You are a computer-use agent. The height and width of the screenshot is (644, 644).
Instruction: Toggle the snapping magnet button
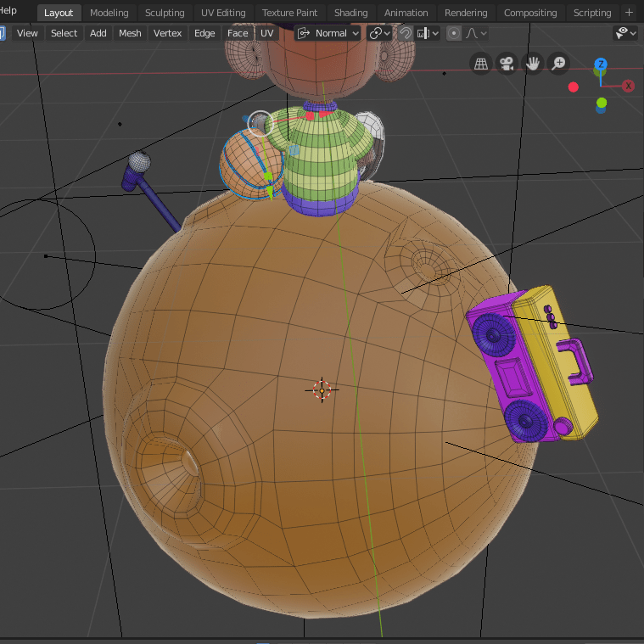pos(406,33)
